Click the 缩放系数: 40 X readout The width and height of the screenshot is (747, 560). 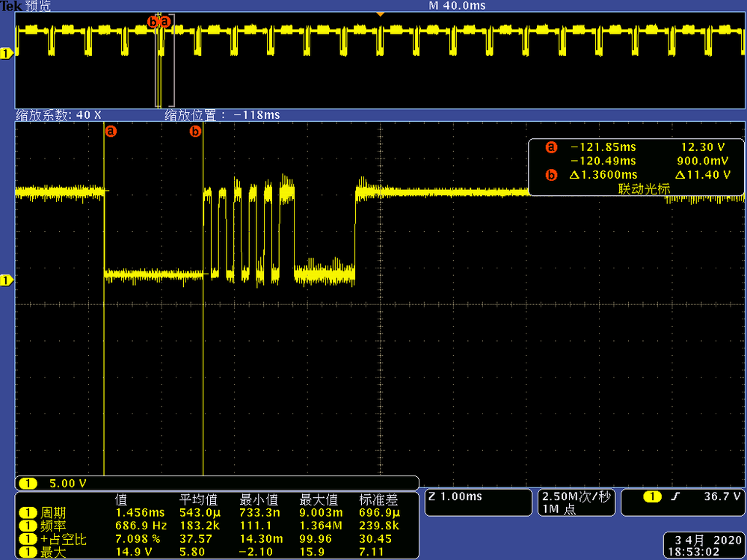click(58, 114)
